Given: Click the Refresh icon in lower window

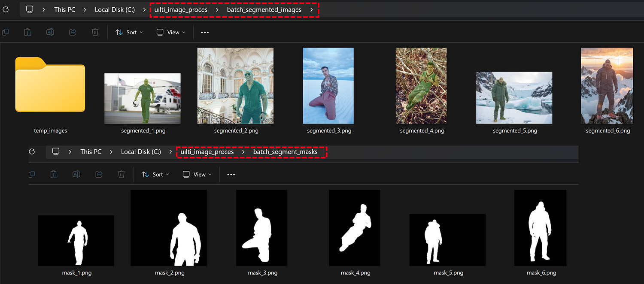Looking at the screenshot, I should (31, 151).
